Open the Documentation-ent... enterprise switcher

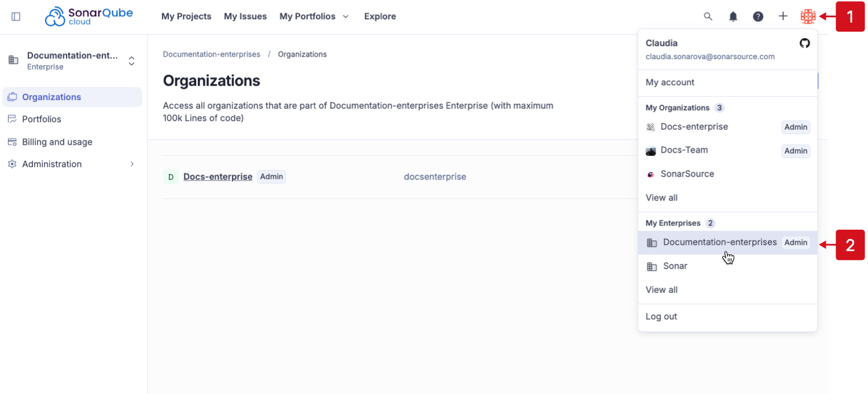coord(72,61)
